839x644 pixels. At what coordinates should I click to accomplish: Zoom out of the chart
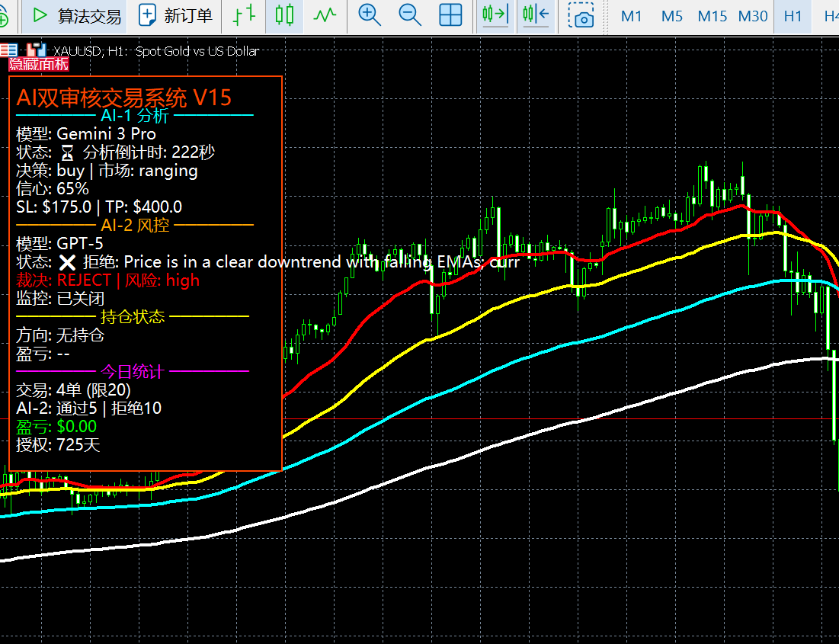(x=410, y=15)
